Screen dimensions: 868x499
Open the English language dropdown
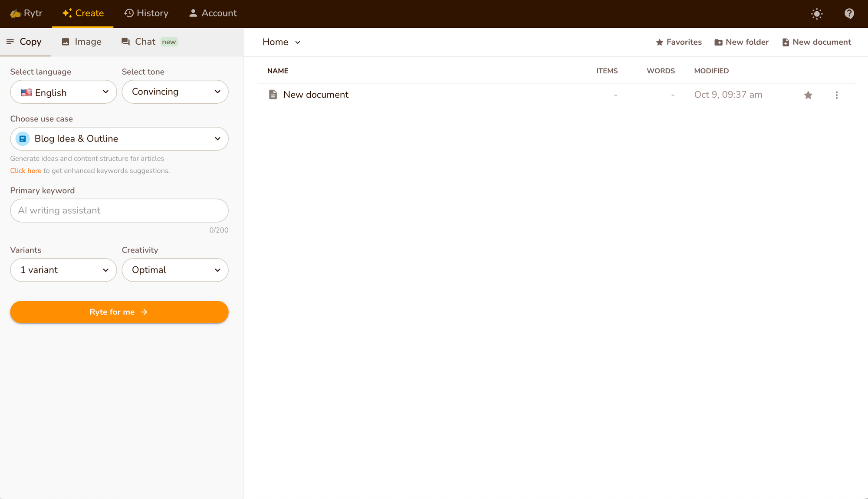tap(63, 92)
